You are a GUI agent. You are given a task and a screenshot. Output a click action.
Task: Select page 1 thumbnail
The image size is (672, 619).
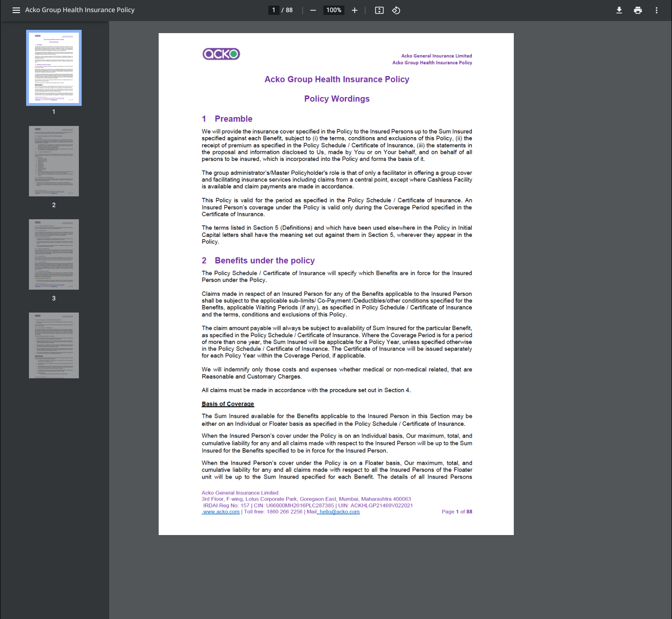[x=54, y=68]
